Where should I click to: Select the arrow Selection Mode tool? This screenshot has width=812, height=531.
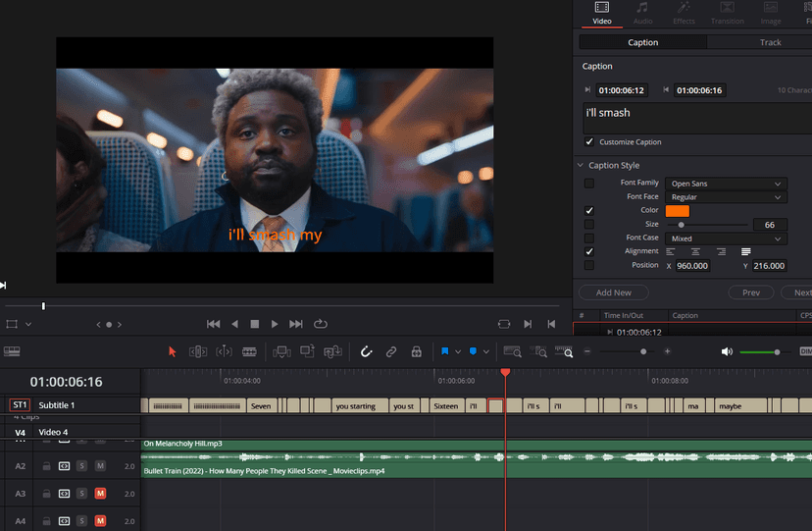pyautogui.click(x=173, y=351)
